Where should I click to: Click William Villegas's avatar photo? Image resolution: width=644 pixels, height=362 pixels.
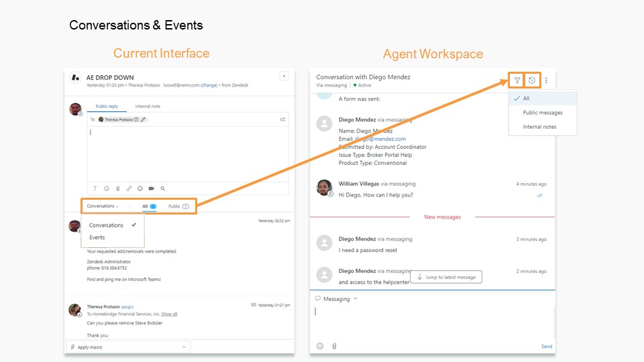pyautogui.click(x=325, y=188)
